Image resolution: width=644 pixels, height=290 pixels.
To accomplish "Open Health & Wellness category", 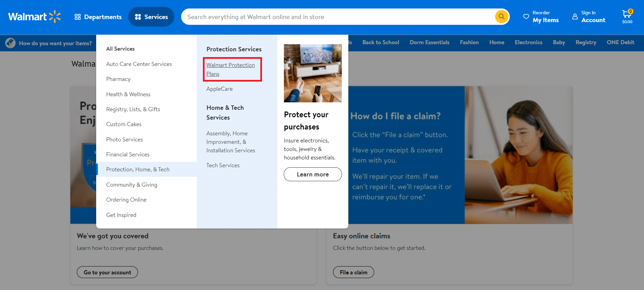I will (x=128, y=94).
